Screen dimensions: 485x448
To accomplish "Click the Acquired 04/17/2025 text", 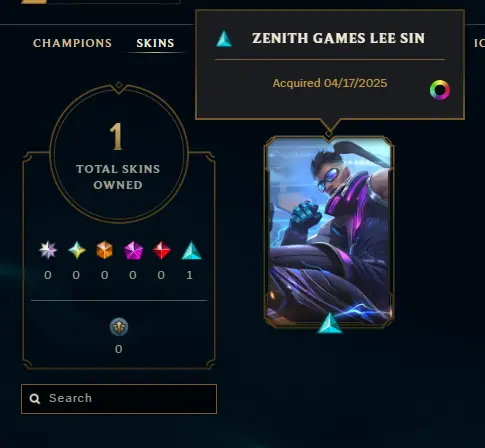I will pos(330,83).
